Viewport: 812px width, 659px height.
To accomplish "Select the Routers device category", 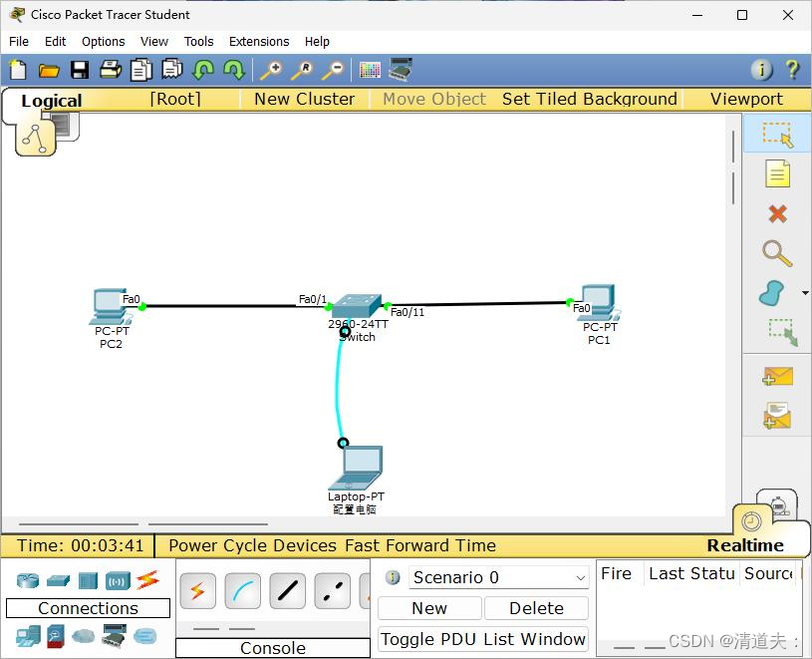I will tap(28, 581).
